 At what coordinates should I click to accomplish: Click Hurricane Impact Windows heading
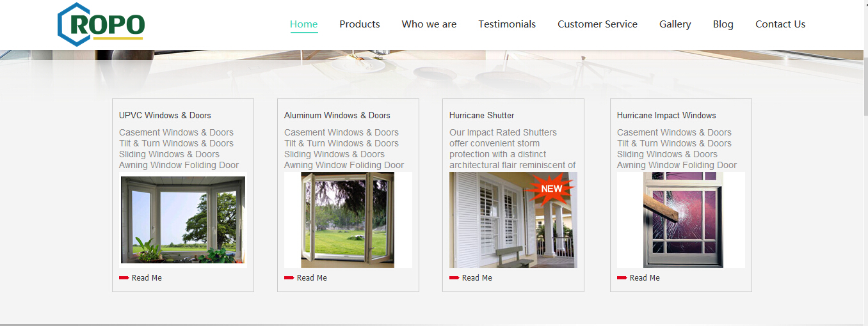[x=666, y=115]
